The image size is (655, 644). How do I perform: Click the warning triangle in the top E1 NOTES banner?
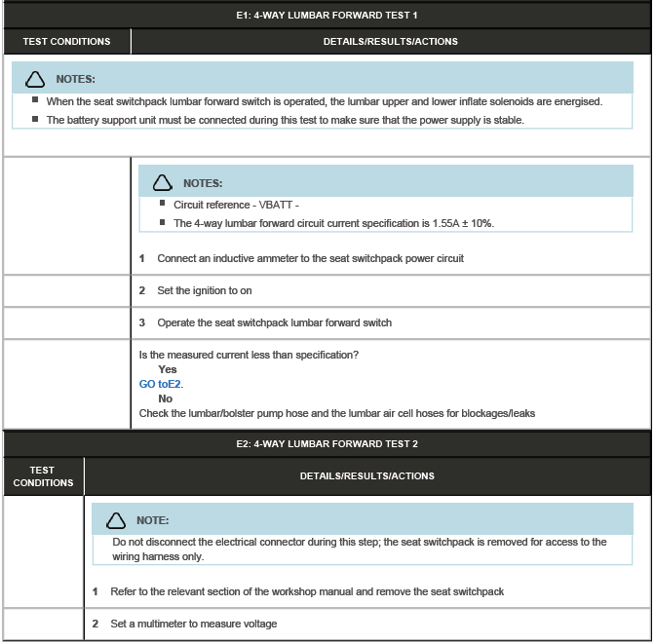[x=35, y=79]
